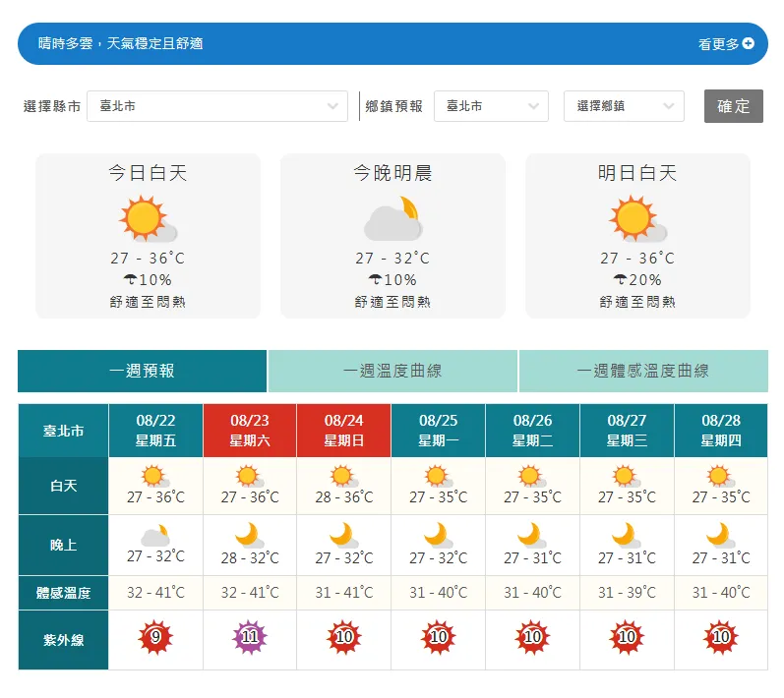Click the UV index 10 icon for 08/26
784x698 pixels.
pos(532,637)
